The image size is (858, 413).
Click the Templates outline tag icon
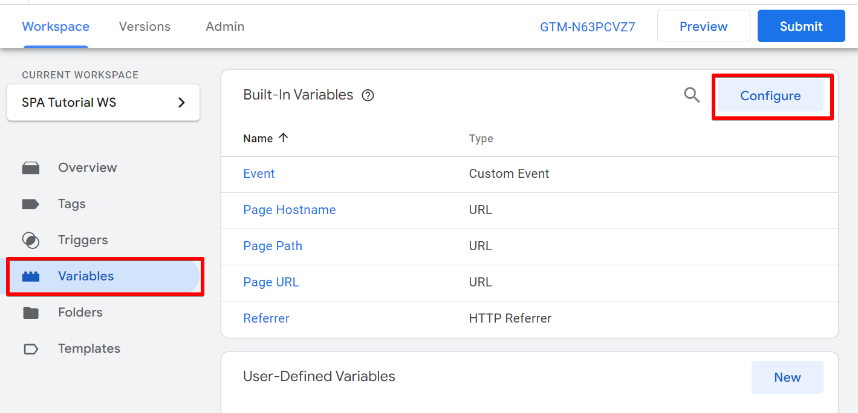coord(31,349)
